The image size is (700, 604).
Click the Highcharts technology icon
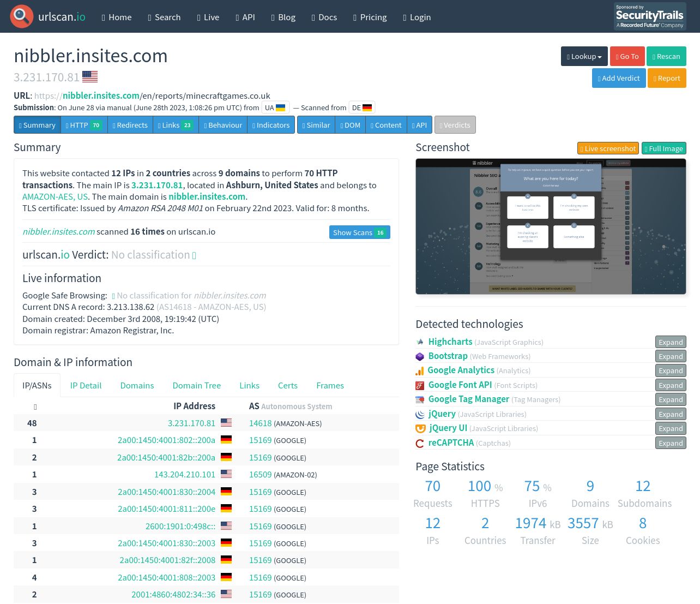420,342
